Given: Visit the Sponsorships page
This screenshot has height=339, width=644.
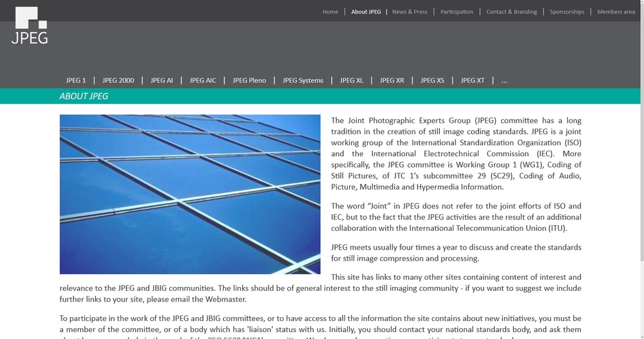Looking at the screenshot, I should pos(567,12).
